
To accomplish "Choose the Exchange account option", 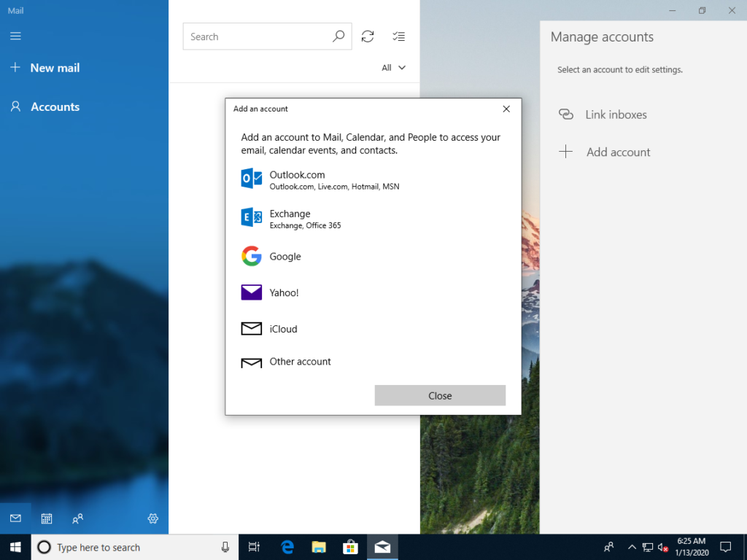I will coord(371,219).
